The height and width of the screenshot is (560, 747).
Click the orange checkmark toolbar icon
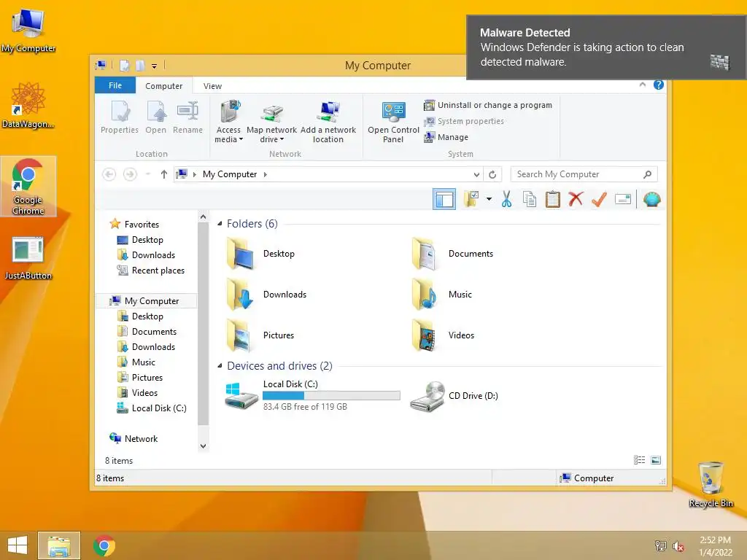tap(599, 199)
